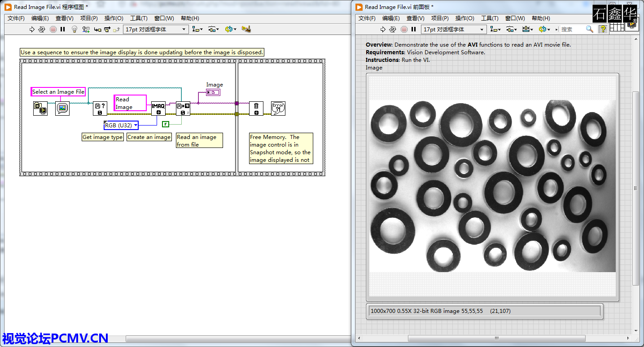Toggle the green False boolean constant
The height and width of the screenshot is (347, 644).
[x=166, y=124]
